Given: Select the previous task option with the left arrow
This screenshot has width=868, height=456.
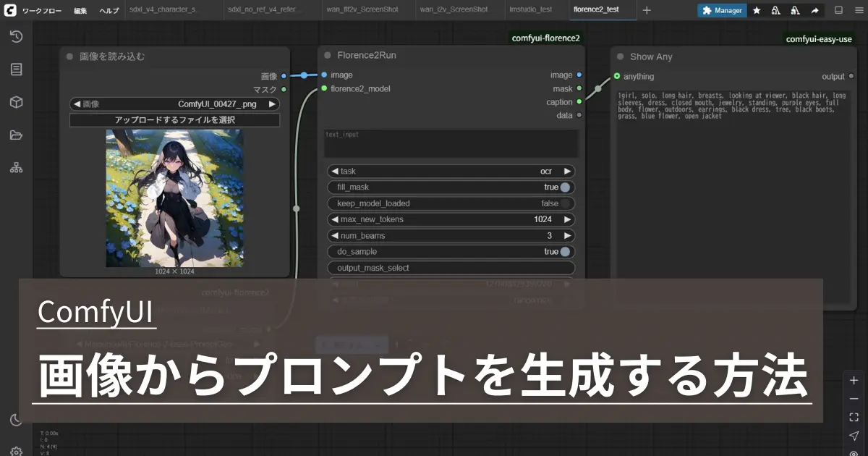Looking at the screenshot, I should 334,172.
